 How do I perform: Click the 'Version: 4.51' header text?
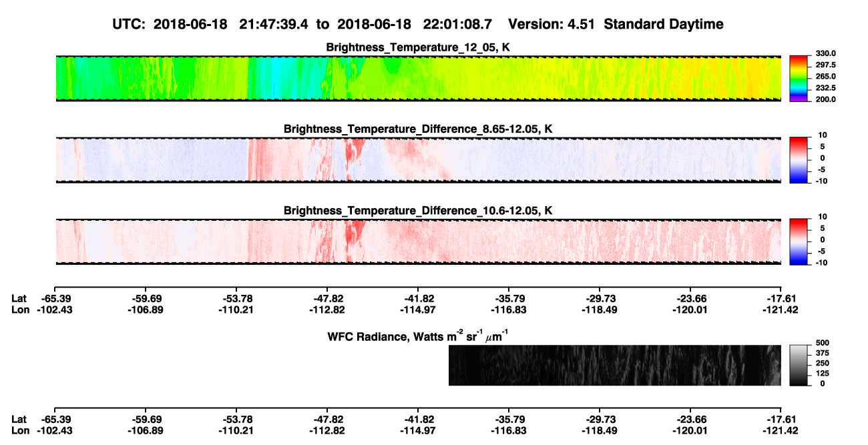point(552,24)
